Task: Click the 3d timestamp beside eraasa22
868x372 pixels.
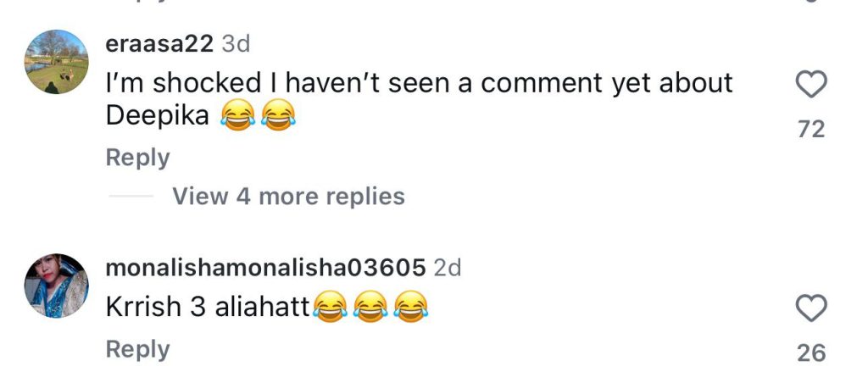Action: pyautogui.click(x=236, y=44)
